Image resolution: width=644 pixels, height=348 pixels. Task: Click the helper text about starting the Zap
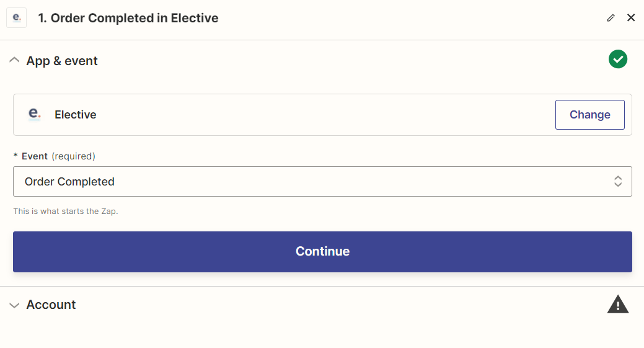66,212
